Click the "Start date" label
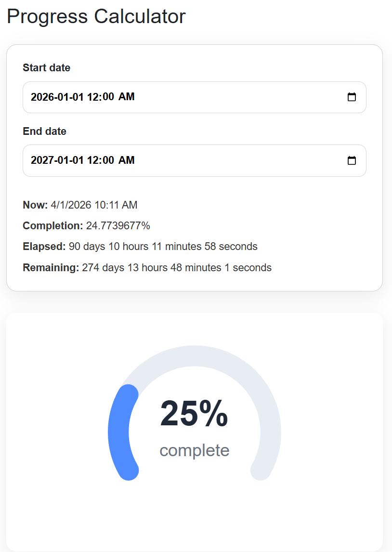392x552 pixels. (x=46, y=68)
